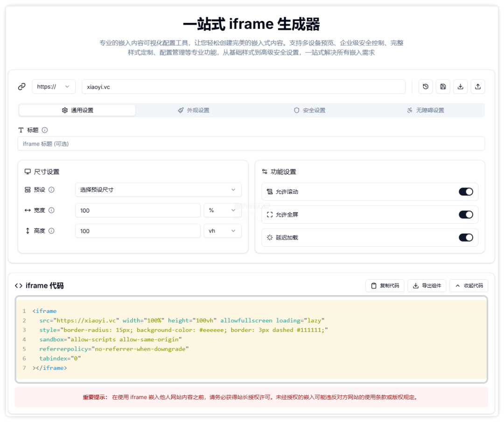Click the info icon next to 高度
The image size is (504, 422).
51,231
